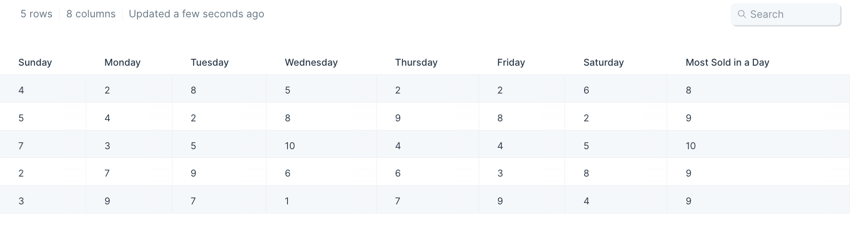The image size is (868, 250).
Task: Select the Wednesday cell containing 10
Action: pyautogui.click(x=321, y=146)
